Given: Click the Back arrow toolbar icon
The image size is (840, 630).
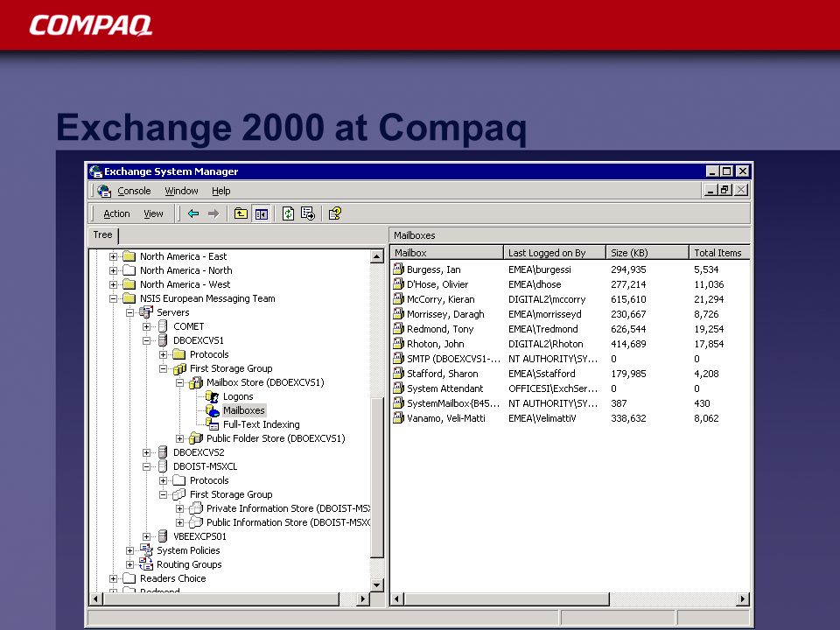Looking at the screenshot, I should (x=193, y=213).
